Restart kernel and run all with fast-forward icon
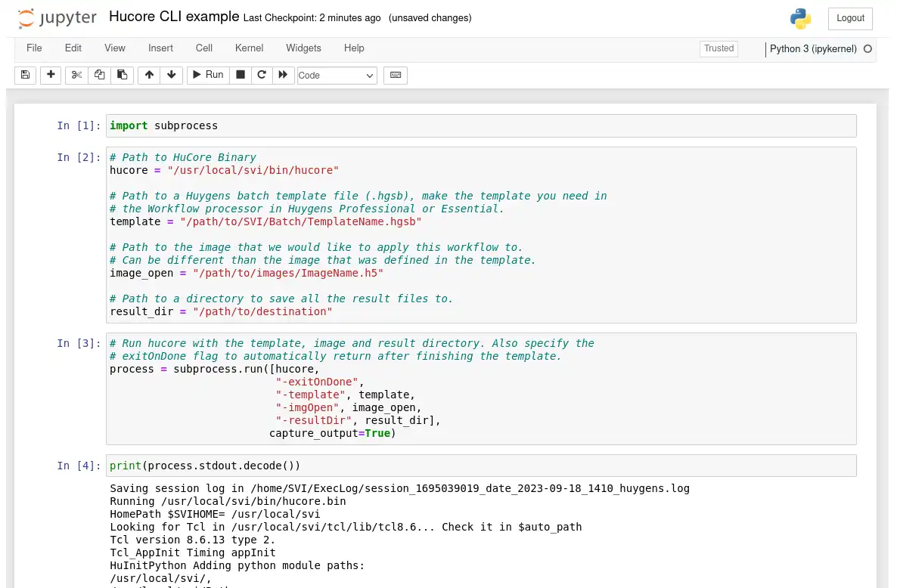Image resolution: width=897 pixels, height=588 pixels. point(283,75)
